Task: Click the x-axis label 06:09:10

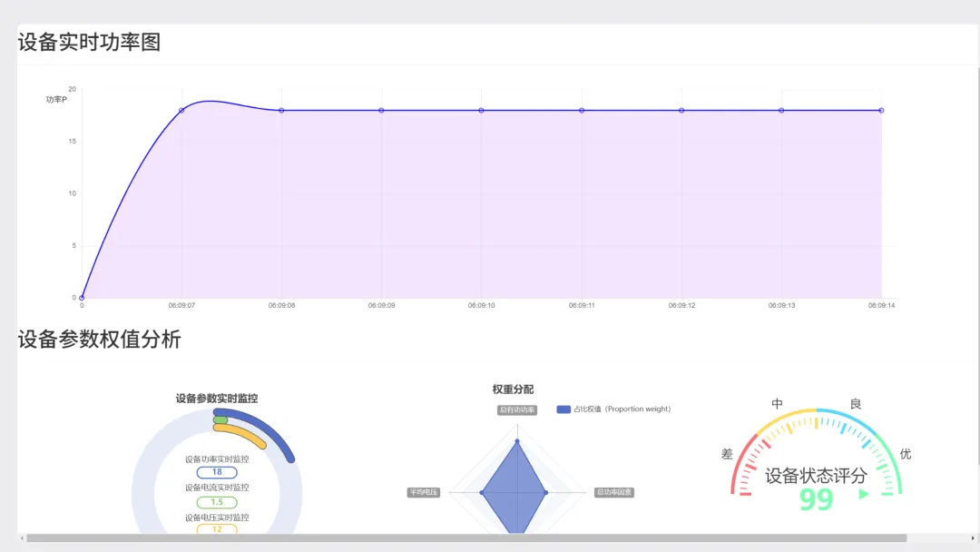Action: (481, 306)
